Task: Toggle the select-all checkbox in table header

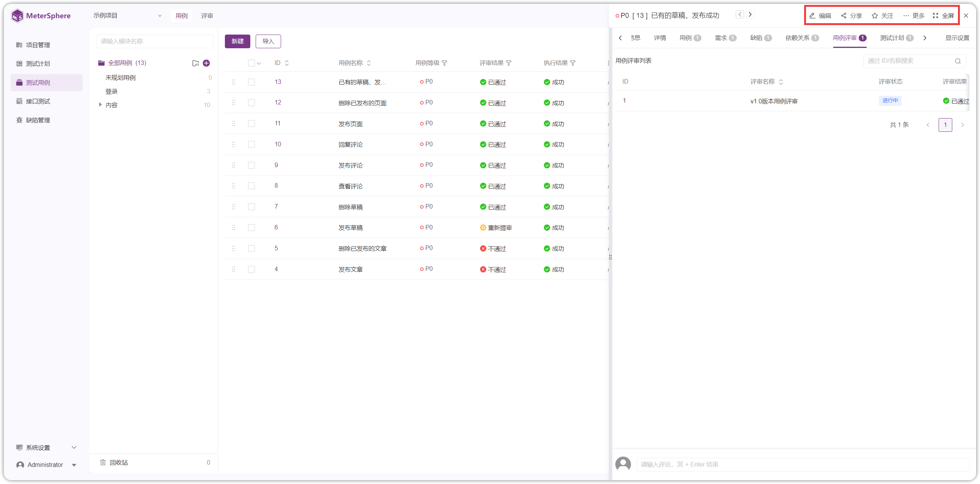Action: (251, 63)
